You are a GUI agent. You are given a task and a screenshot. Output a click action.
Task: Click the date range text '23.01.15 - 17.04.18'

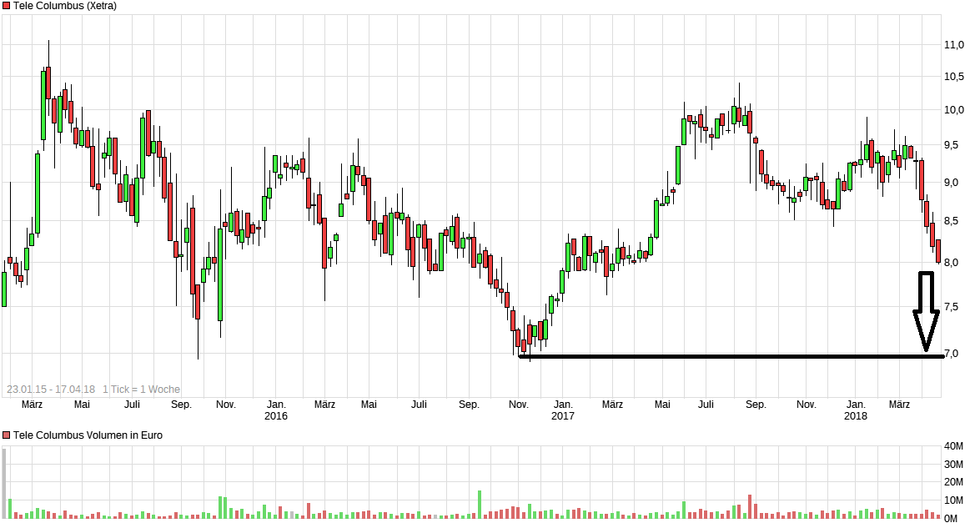51,390
